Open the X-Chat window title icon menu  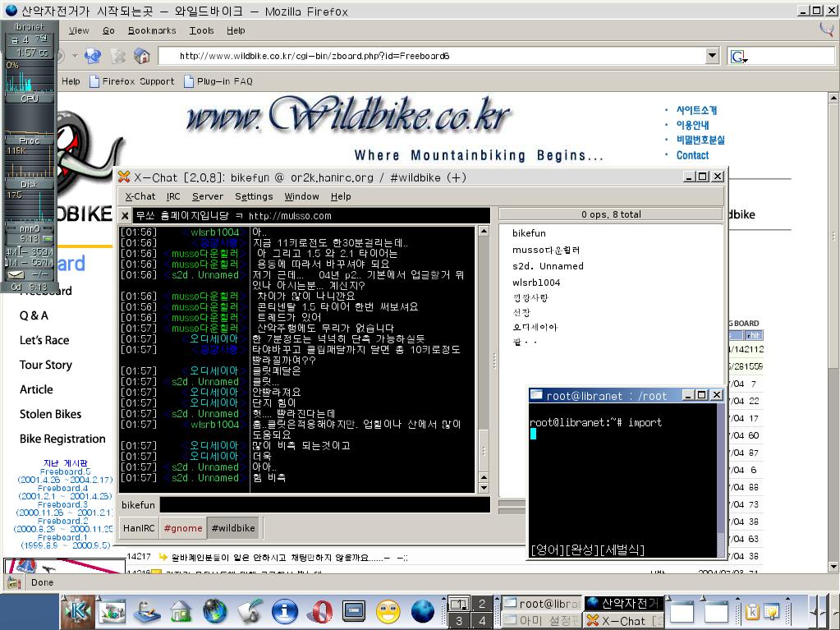(124, 177)
